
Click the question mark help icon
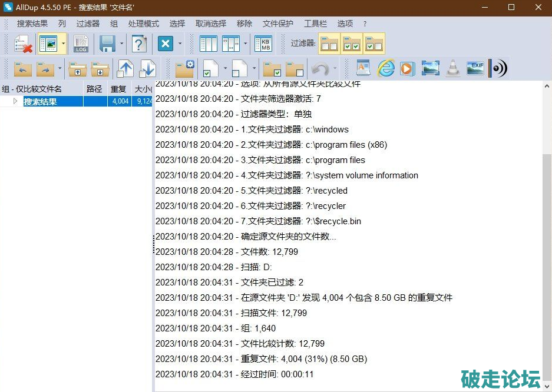click(139, 44)
